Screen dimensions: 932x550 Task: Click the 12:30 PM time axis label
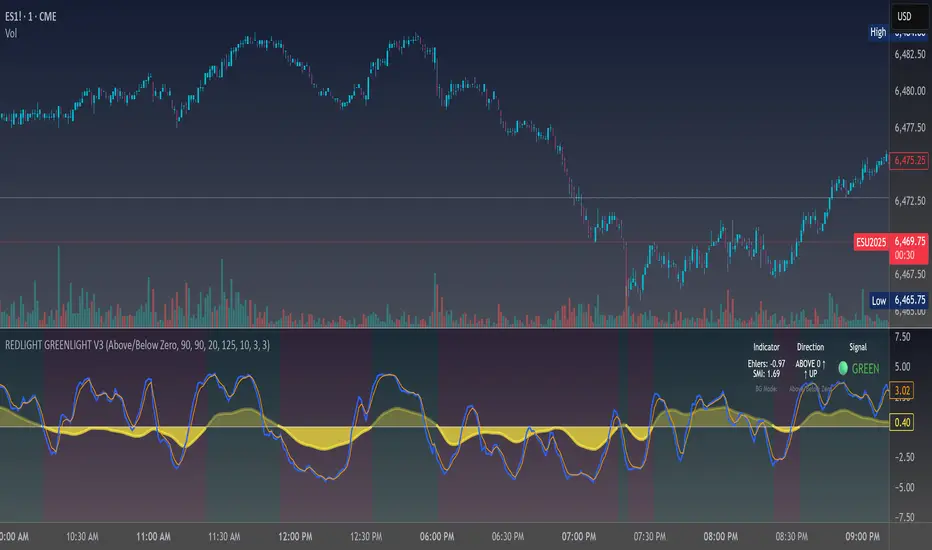(366, 536)
